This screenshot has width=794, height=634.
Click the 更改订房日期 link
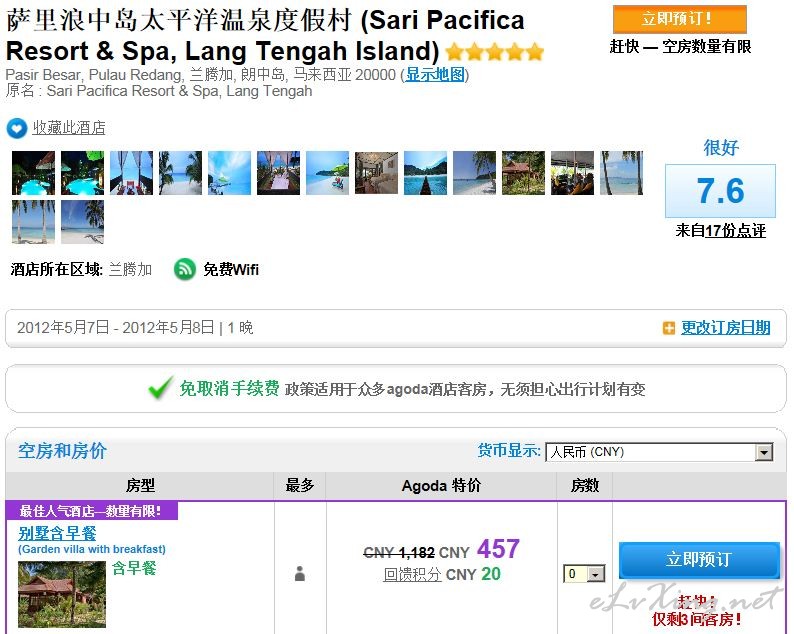[725, 328]
